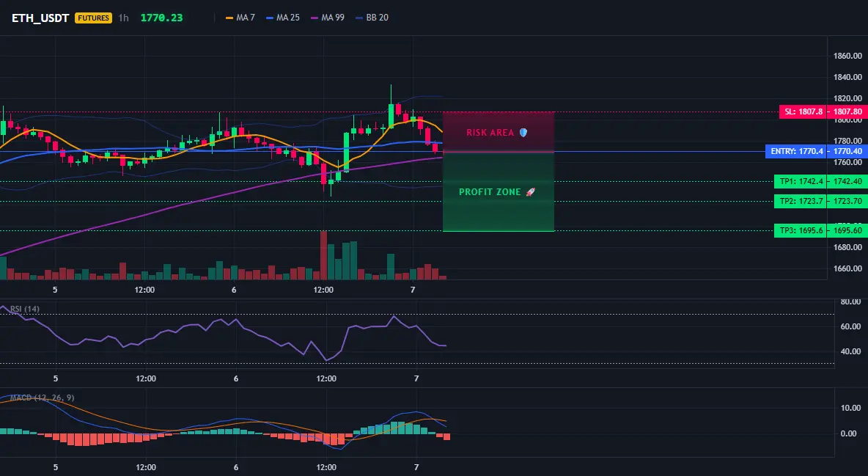Click the red 1807.80 price axis tag
The height and width of the screenshot is (476, 868).
pyautogui.click(x=847, y=112)
